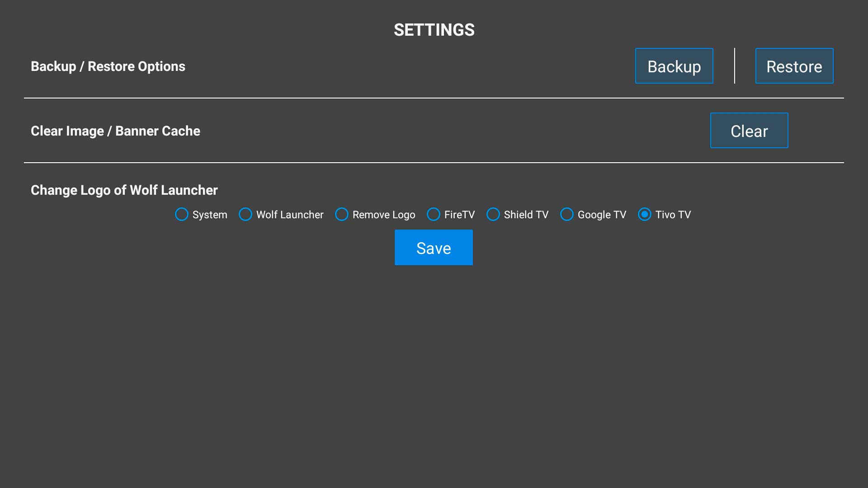Click the 'Change Logo of Wolf Launcher' heading
Screen dimensions: 868x488
[x=124, y=190]
